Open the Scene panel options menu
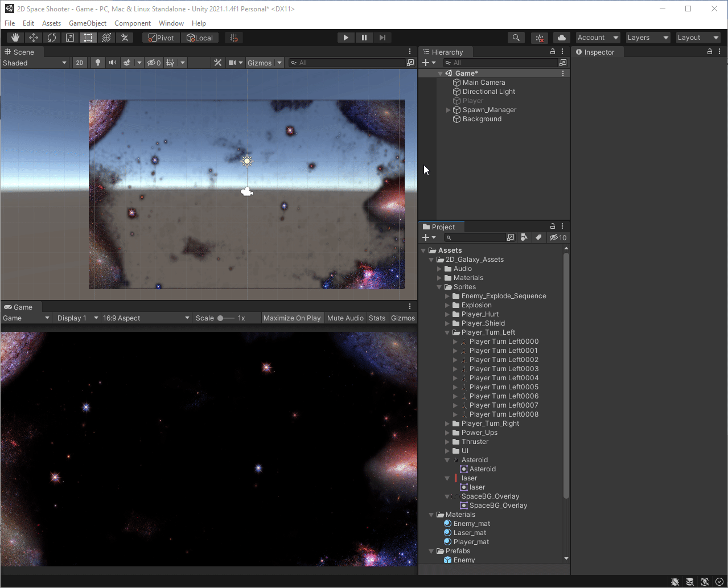Viewport: 728px width, 588px height. (x=410, y=51)
